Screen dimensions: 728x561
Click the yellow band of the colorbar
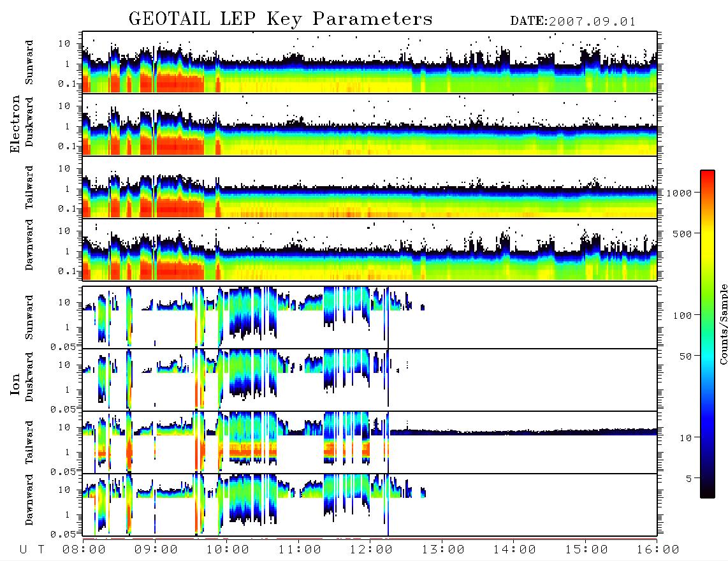708,242
